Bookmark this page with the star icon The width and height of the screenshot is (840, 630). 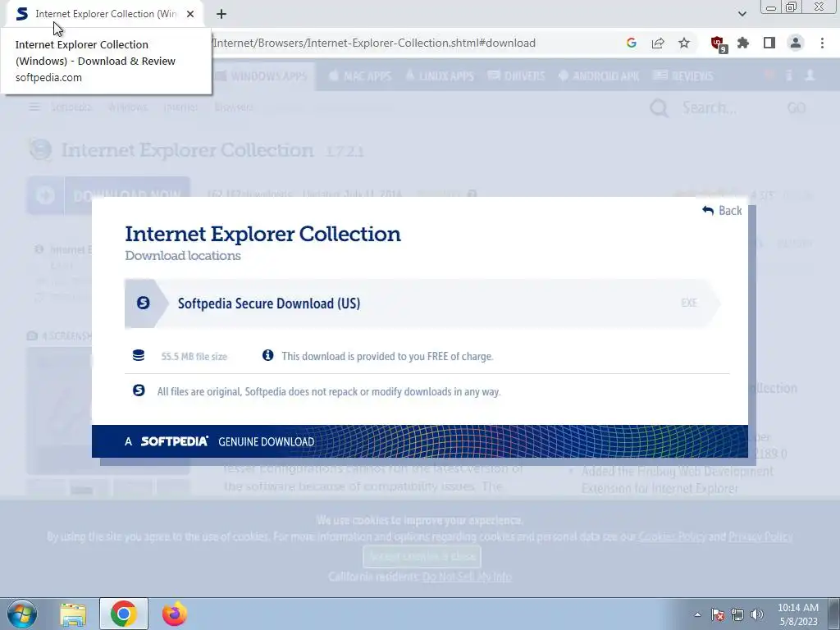(x=684, y=43)
